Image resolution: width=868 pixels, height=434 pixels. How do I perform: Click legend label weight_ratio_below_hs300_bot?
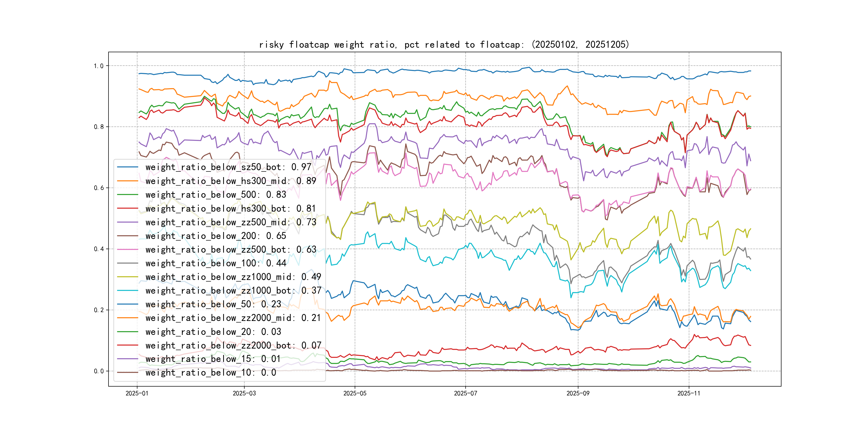pos(230,209)
